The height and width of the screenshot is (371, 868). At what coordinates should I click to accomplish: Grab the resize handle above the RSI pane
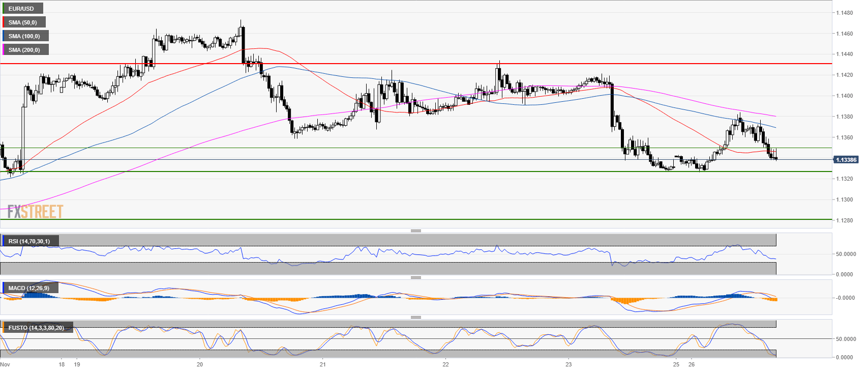(415, 231)
